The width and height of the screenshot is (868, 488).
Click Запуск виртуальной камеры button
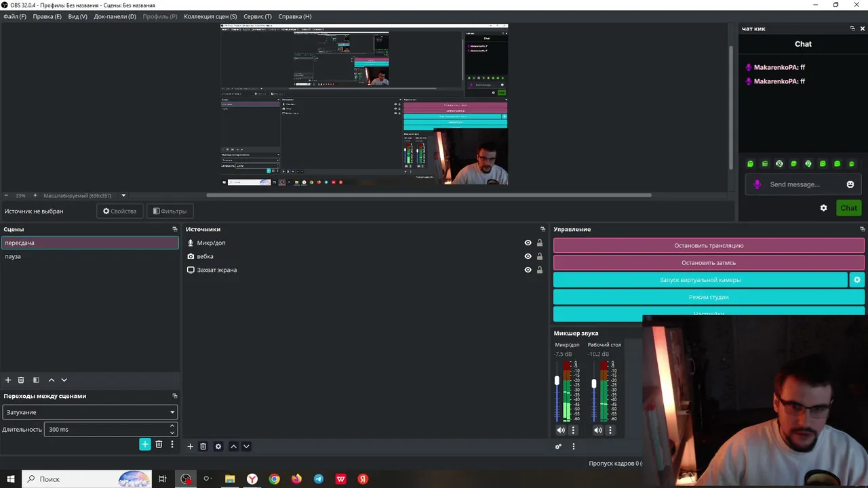pyautogui.click(x=700, y=280)
